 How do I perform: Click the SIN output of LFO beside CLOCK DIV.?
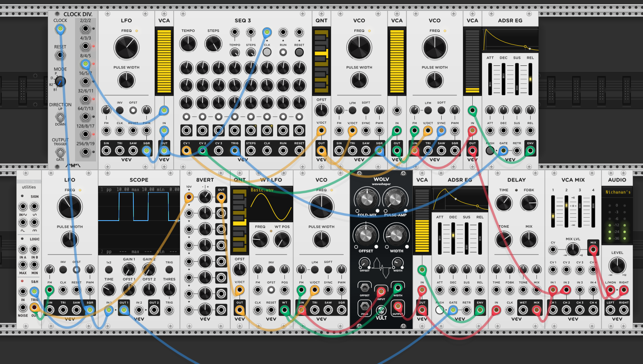(107, 151)
